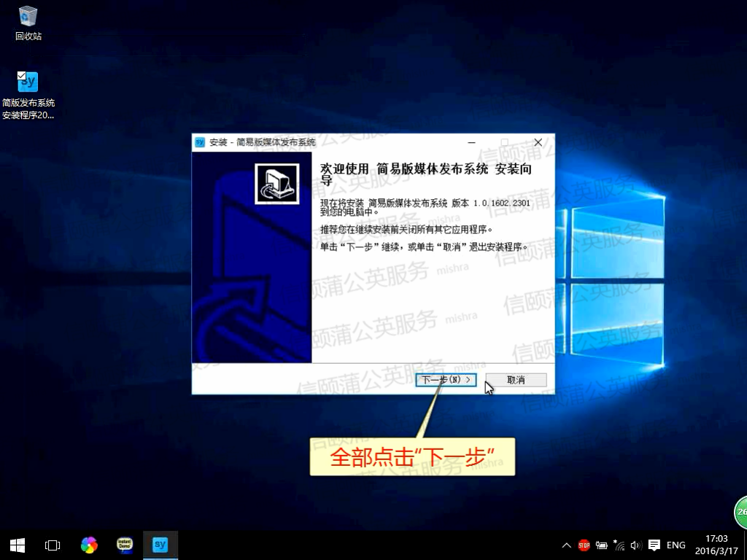Open the wireless network tray icon
Viewport: 747px width, 560px height.
[x=619, y=545]
